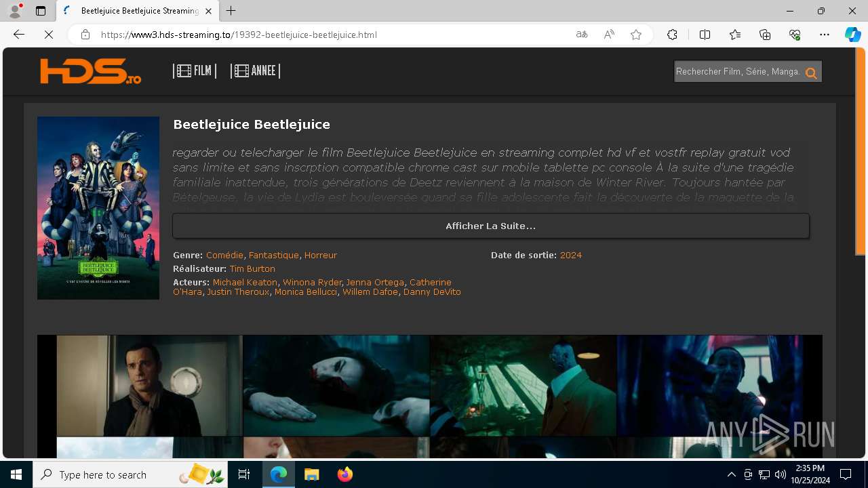Open the Comédie genre link
Image resolution: width=868 pixels, height=488 pixels.
coord(224,256)
